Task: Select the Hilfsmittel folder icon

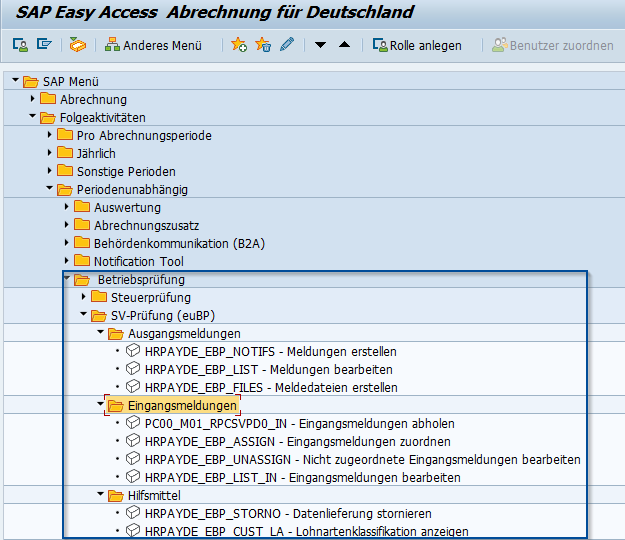Action: click(116, 496)
